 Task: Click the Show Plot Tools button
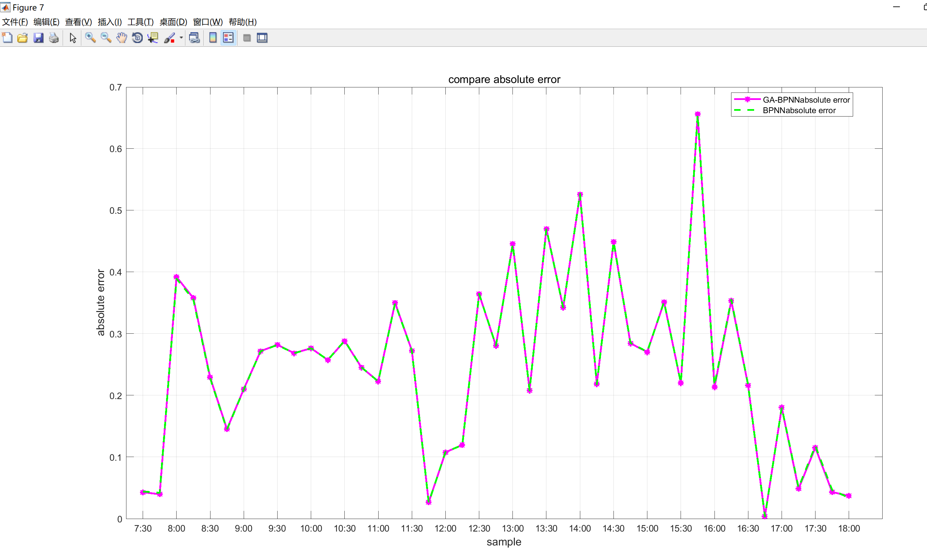pos(262,38)
